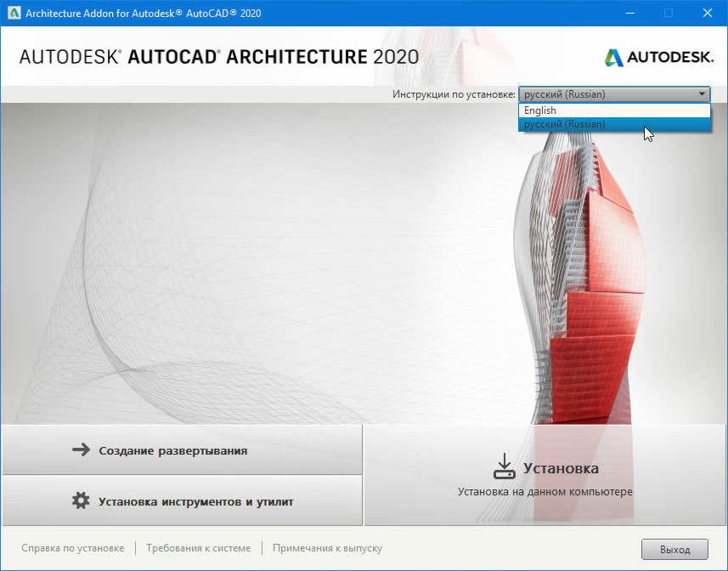Open the Справка по установке link
The image size is (728, 571).
pos(73,548)
